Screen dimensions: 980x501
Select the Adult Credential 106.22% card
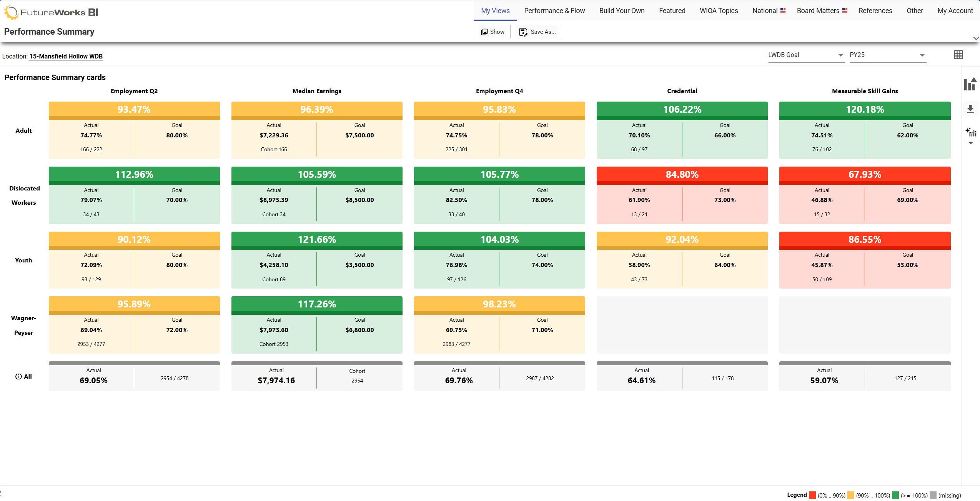(x=682, y=130)
